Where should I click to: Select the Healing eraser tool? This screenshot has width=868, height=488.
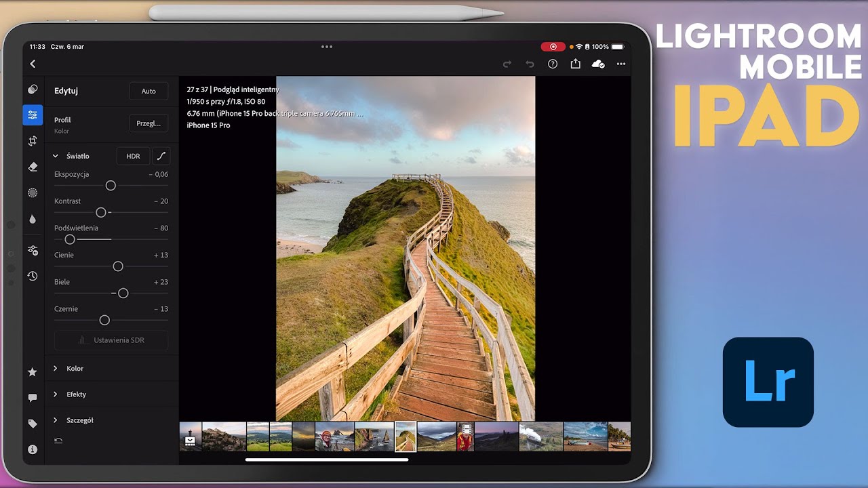tap(33, 167)
